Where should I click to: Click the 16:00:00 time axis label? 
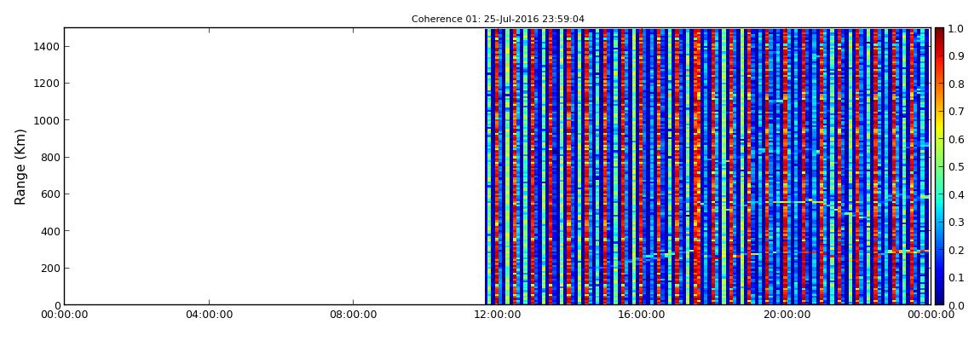pos(643,315)
